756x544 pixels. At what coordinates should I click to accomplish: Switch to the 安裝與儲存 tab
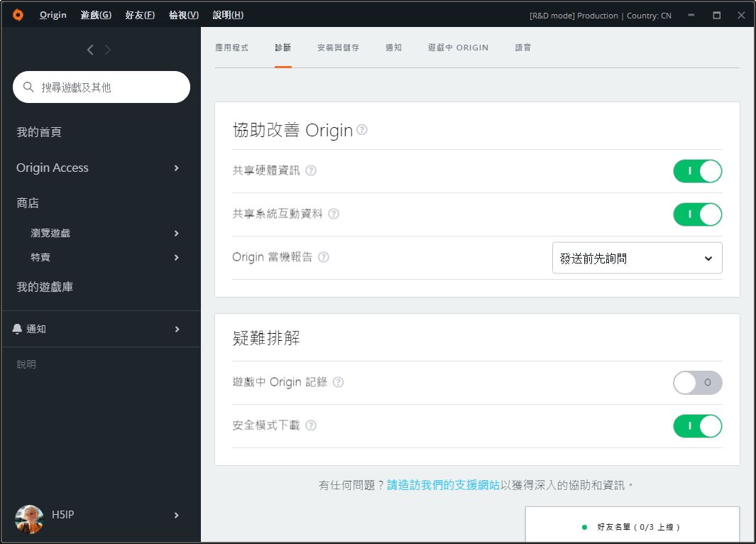(x=338, y=48)
